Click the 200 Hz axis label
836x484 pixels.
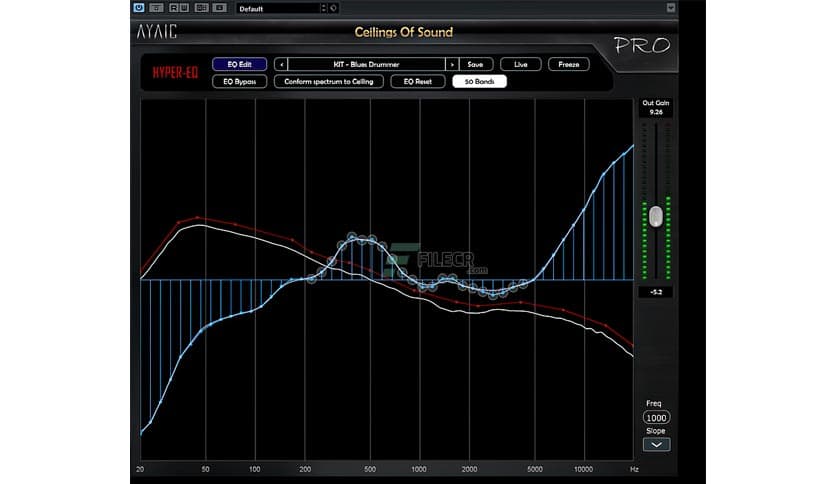(x=304, y=470)
